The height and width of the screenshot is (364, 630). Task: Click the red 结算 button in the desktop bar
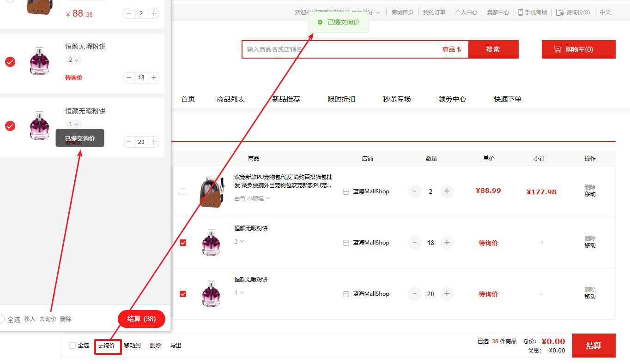coord(594,346)
